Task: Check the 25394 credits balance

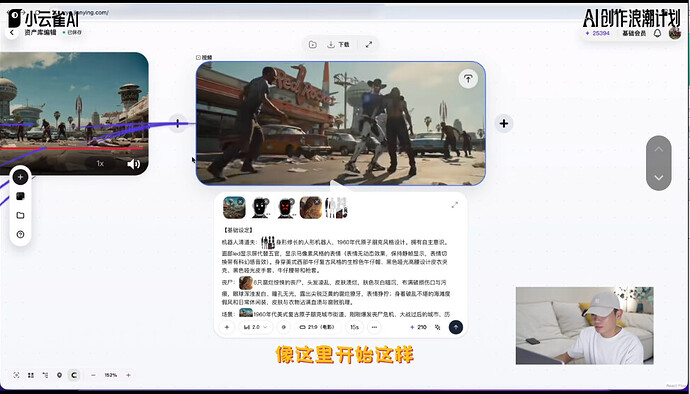Action: coord(598,33)
